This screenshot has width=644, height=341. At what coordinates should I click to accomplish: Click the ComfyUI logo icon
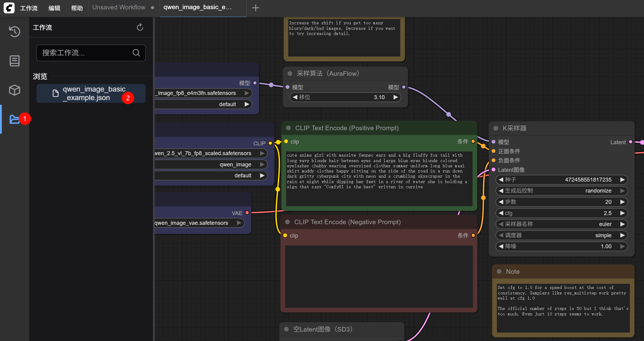pos(9,8)
